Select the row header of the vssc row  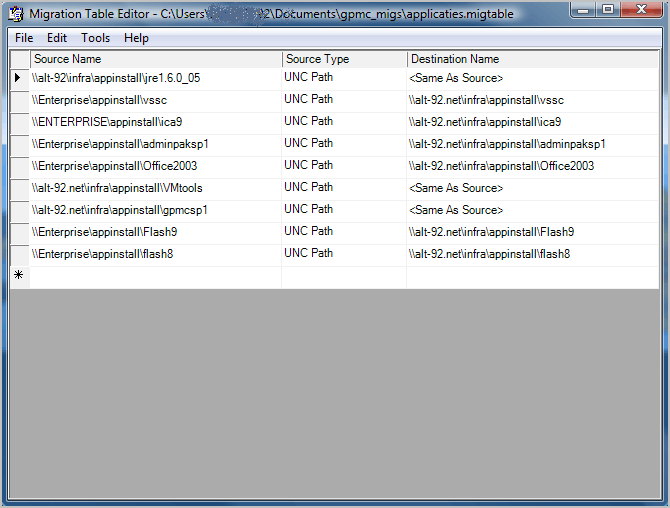tap(20, 101)
